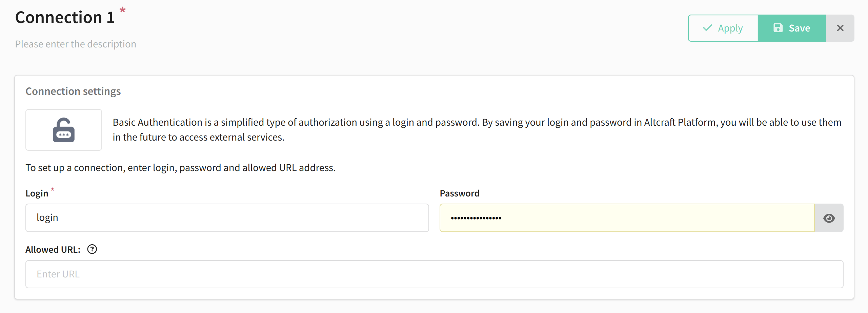The image size is (868, 313).
Task: Click the "To set up a connection" instruction text
Action: click(x=181, y=168)
